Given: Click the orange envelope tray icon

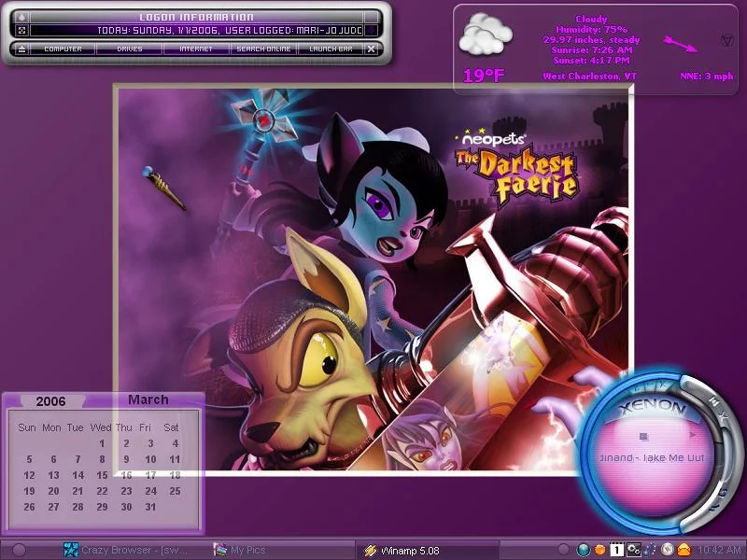Looking at the screenshot, I should [684, 550].
